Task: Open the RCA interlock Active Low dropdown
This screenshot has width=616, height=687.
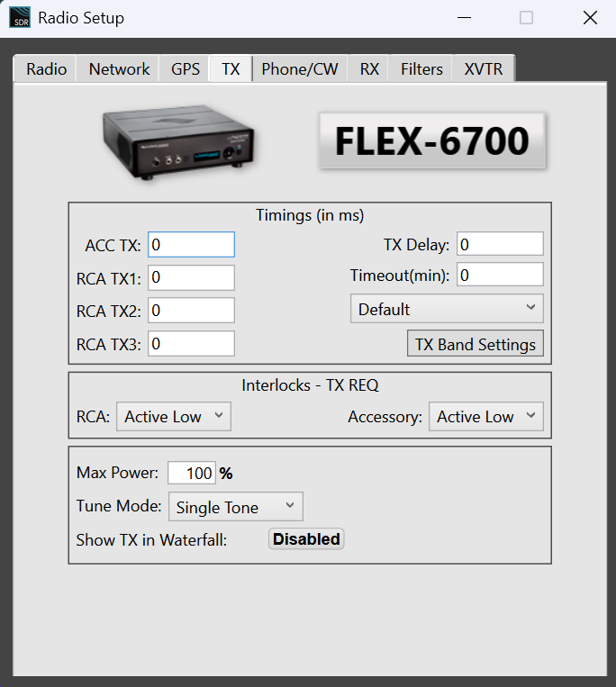Action: coord(174,416)
